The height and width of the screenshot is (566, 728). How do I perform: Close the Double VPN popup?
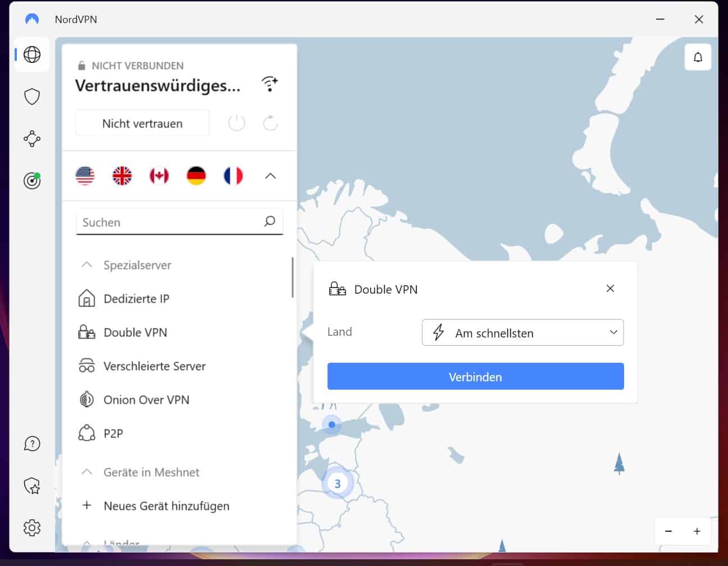[x=610, y=289]
